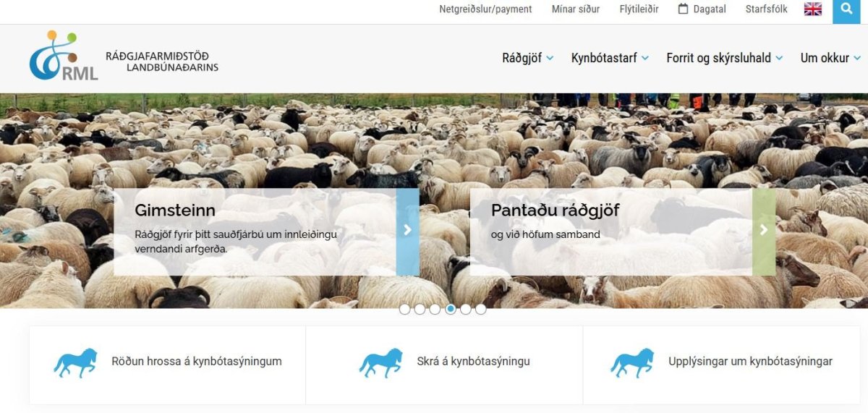Go to Mínar síður
Image resolution: width=868 pixels, height=413 pixels.
coord(576,9)
